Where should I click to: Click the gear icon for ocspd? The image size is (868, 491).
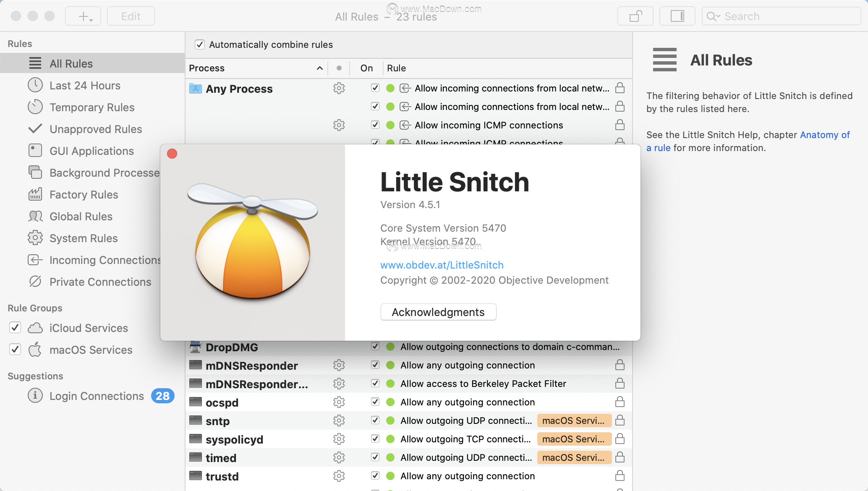[339, 402]
